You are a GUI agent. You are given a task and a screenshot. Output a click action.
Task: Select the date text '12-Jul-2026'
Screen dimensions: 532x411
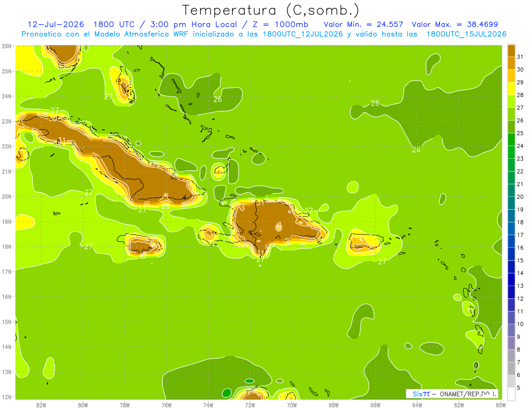[55, 24]
